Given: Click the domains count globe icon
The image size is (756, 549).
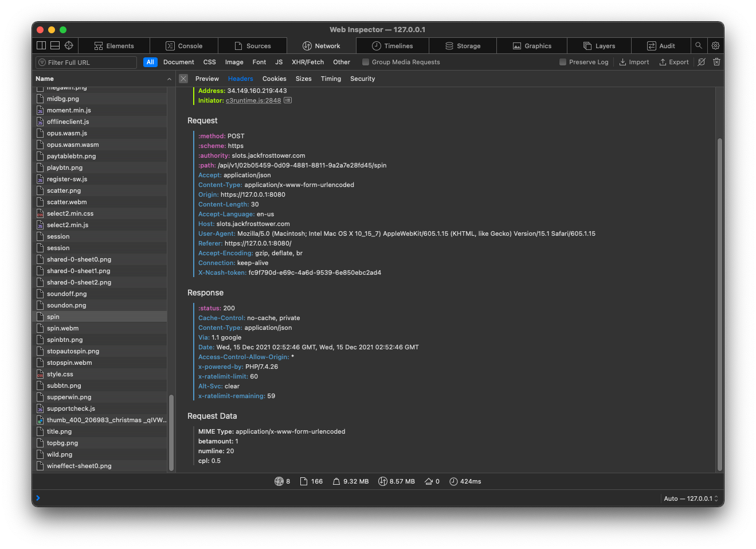Looking at the screenshot, I should (x=279, y=481).
